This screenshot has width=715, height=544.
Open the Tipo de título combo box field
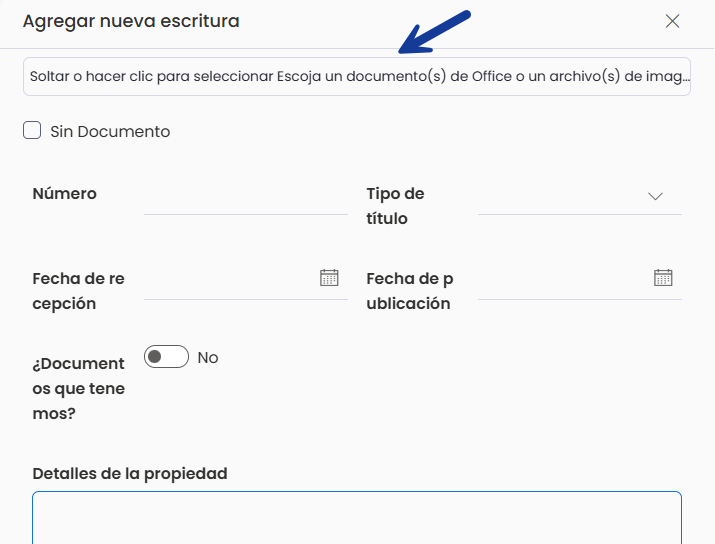(580, 197)
